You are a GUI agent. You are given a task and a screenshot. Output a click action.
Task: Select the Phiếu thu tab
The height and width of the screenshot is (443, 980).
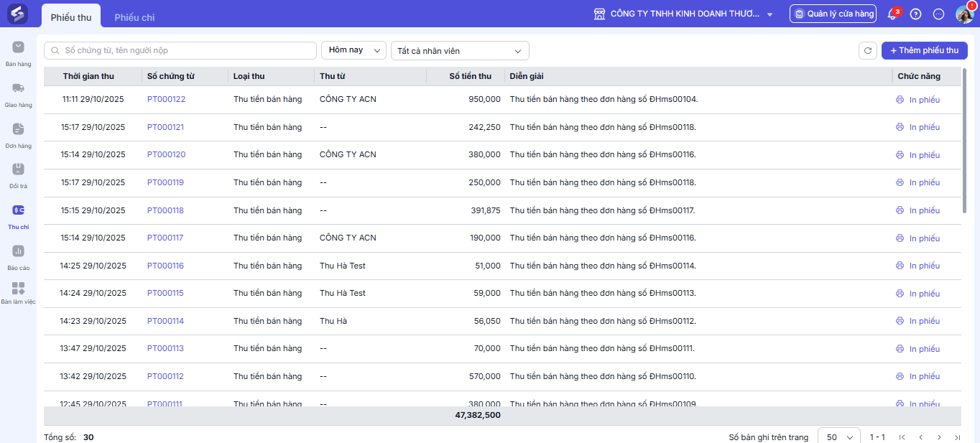point(71,17)
